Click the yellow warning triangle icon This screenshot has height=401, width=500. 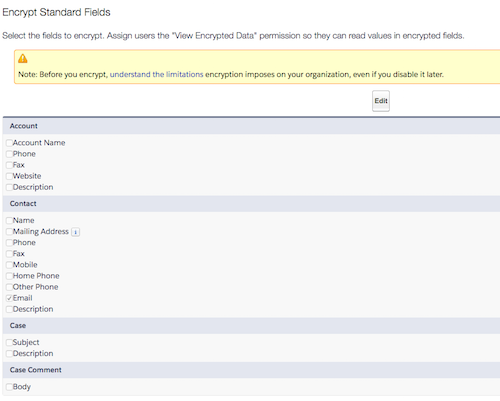(23, 59)
